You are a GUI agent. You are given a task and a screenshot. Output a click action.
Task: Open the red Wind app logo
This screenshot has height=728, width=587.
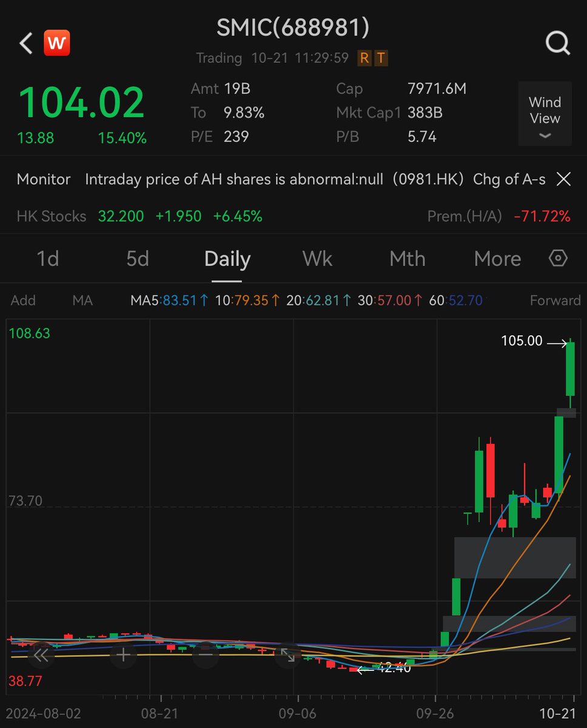pyautogui.click(x=56, y=44)
